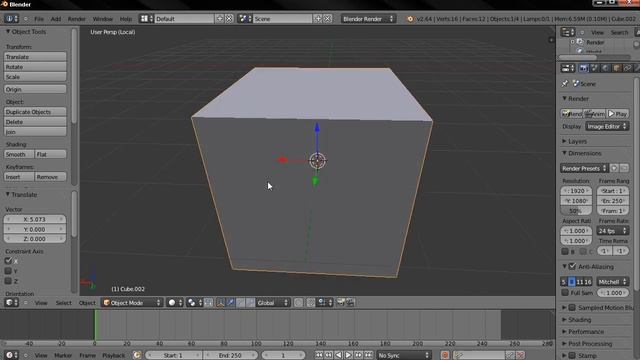The height and width of the screenshot is (360, 640).
Task: Open the timeline Playback menu
Action: [113, 355]
